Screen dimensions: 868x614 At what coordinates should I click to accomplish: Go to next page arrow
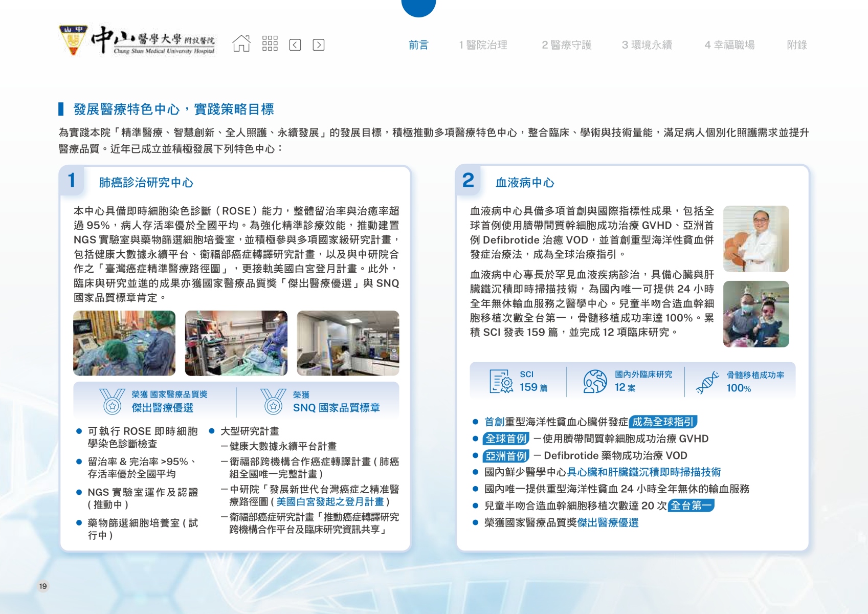pyautogui.click(x=318, y=45)
